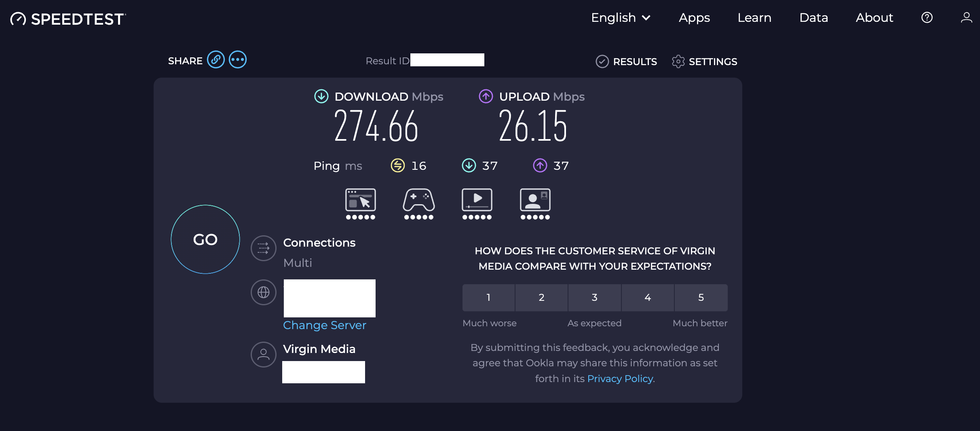980x431 pixels.
Task: Click the Change Server link
Action: click(325, 325)
